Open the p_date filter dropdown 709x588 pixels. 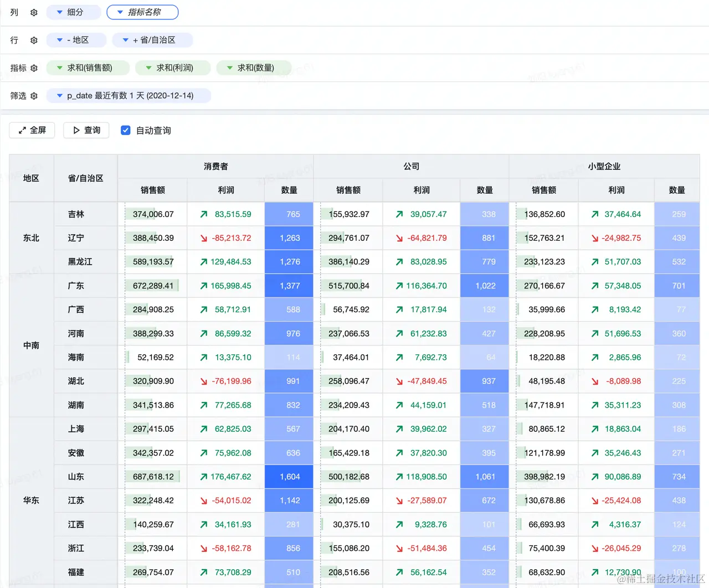[129, 96]
